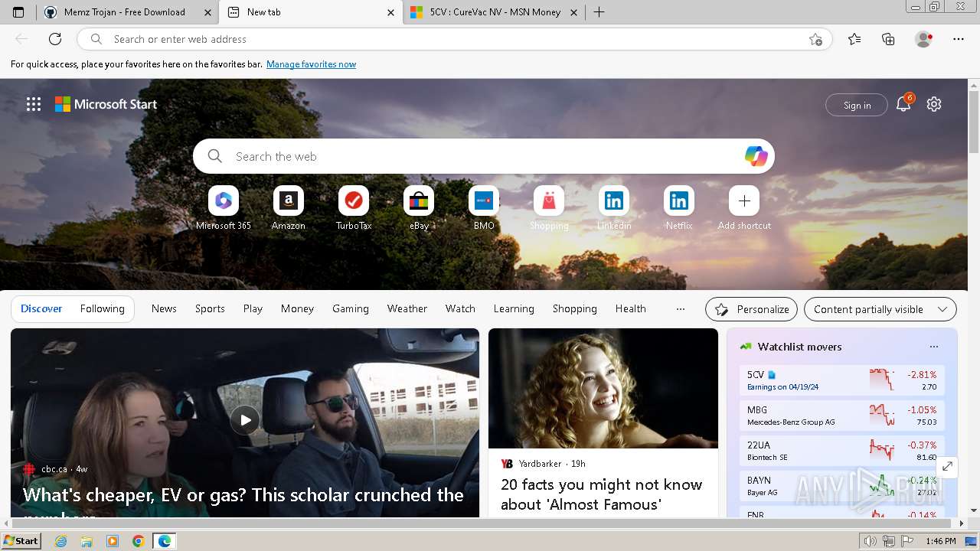Click the address bar field
Image resolution: width=980 pixels, height=551 pixels.
(456, 39)
